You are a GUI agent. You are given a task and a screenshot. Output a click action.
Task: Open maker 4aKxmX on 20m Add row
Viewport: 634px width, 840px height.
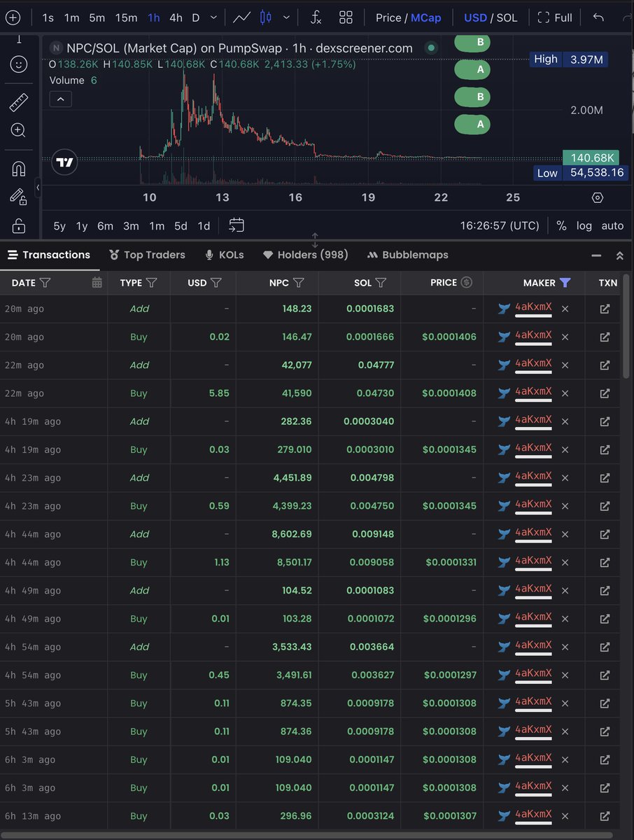point(533,307)
